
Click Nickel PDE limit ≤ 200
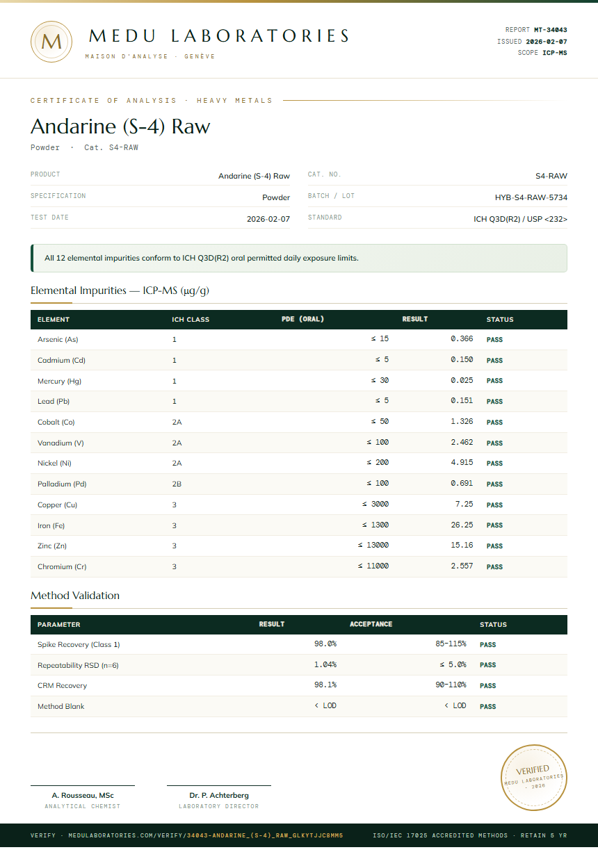point(378,463)
